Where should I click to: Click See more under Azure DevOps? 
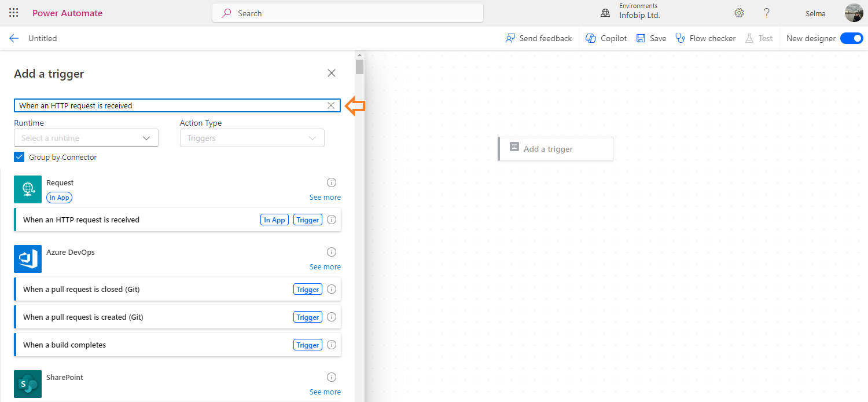coord(325,266)
